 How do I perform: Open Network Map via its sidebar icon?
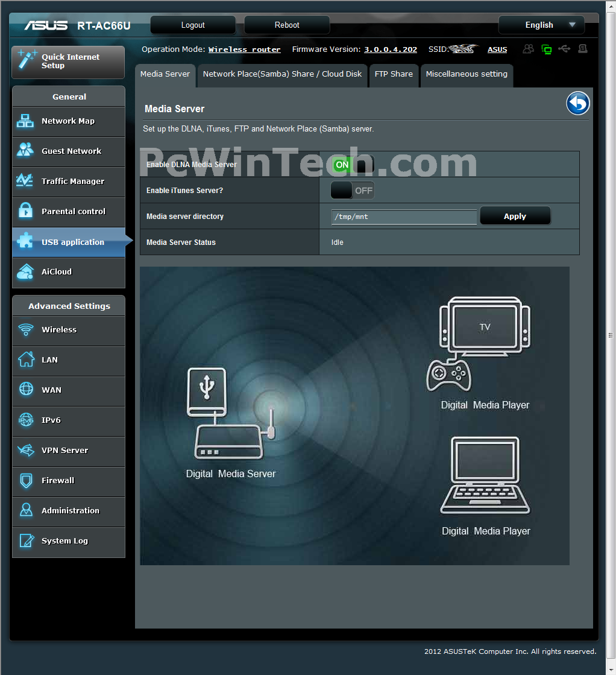pos(25,121)
